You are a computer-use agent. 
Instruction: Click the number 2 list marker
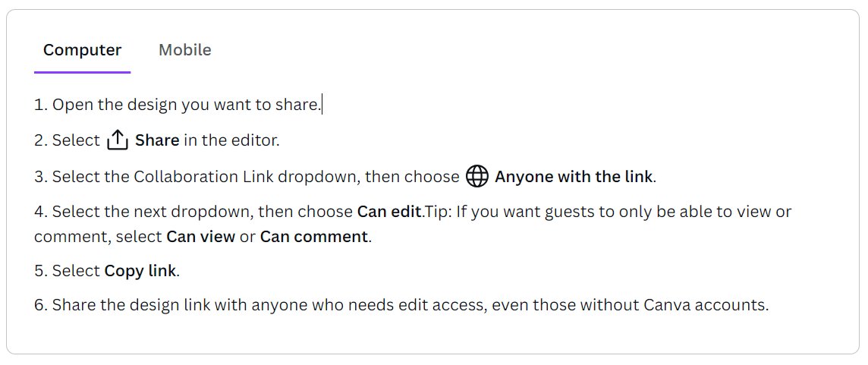(x=41, y=140)
